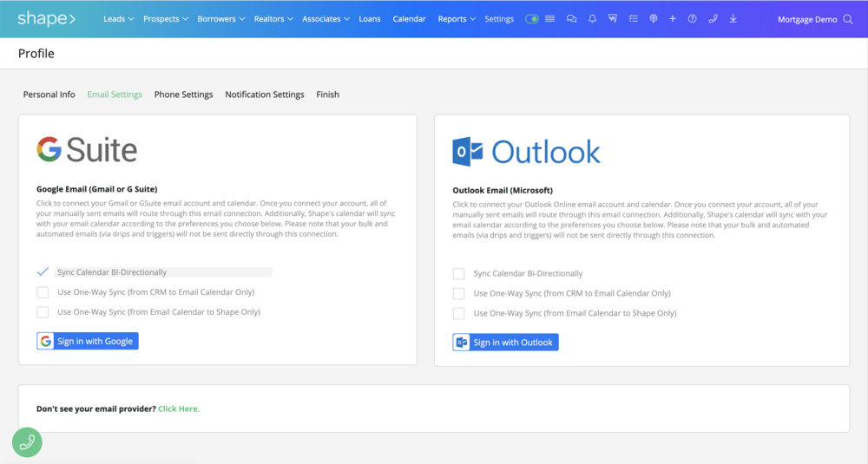This screenshot has height=464, width=868.
Task: Click the icicle-shaped icon in top bar
Action: [612, 19]
